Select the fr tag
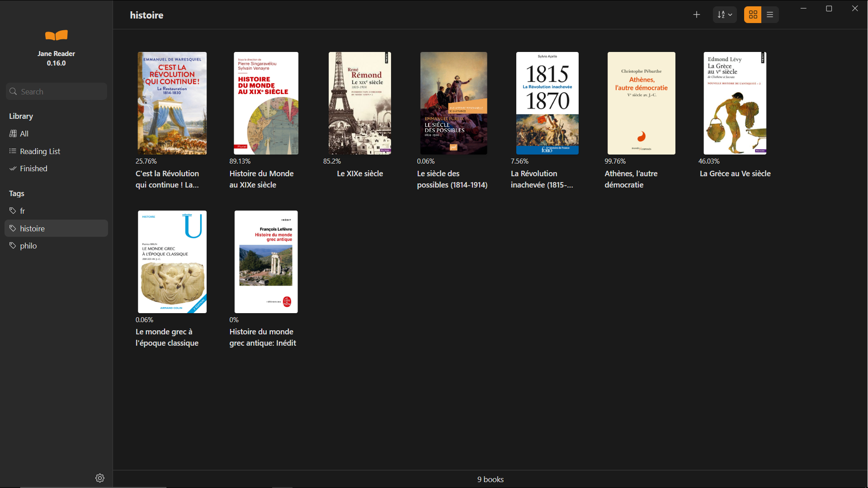Screen dimensions: 868x488 (22, 211)
